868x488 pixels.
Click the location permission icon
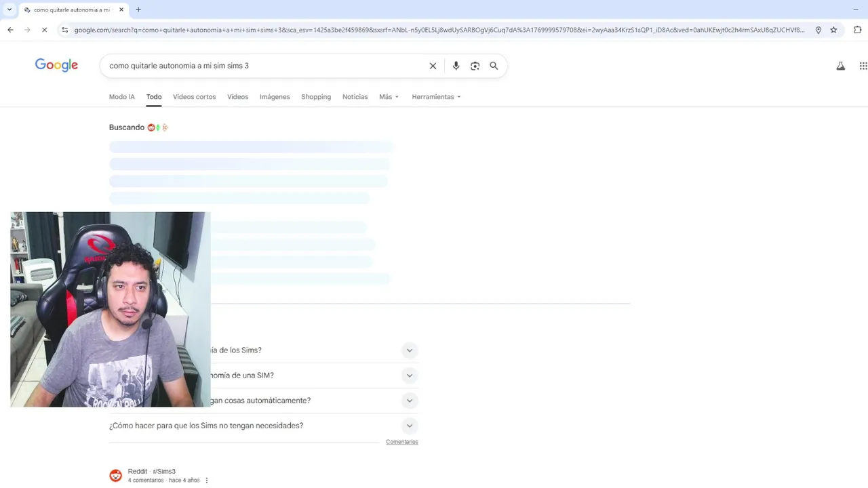pos(818,30)
